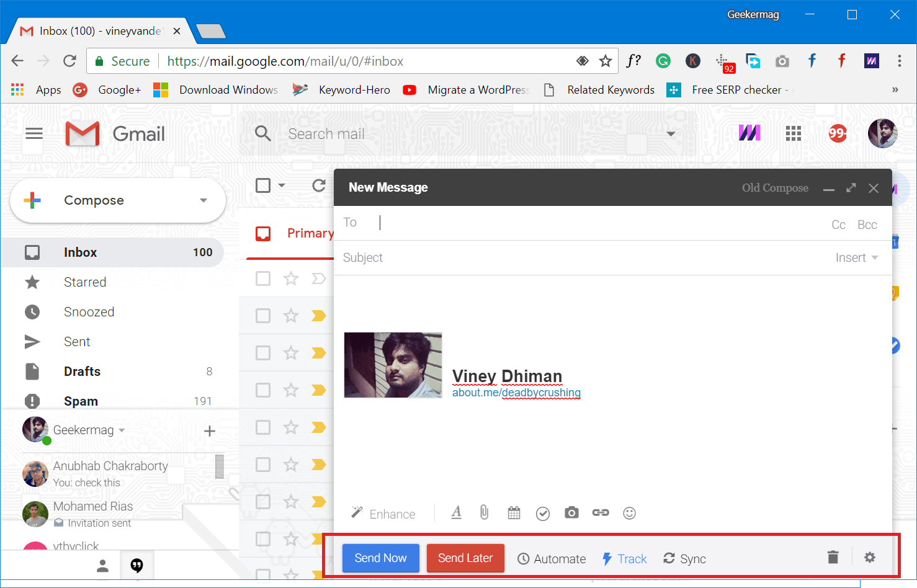917x588 pixels.
Task: Check the second email row checkbox
Action: (x=263, y=316)
